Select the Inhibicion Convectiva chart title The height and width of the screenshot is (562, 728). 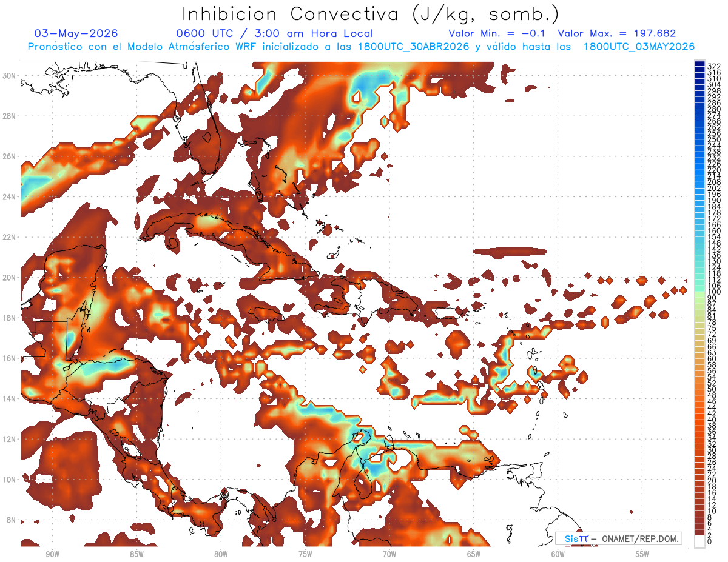pyautogui.click(x=370, y=14)
